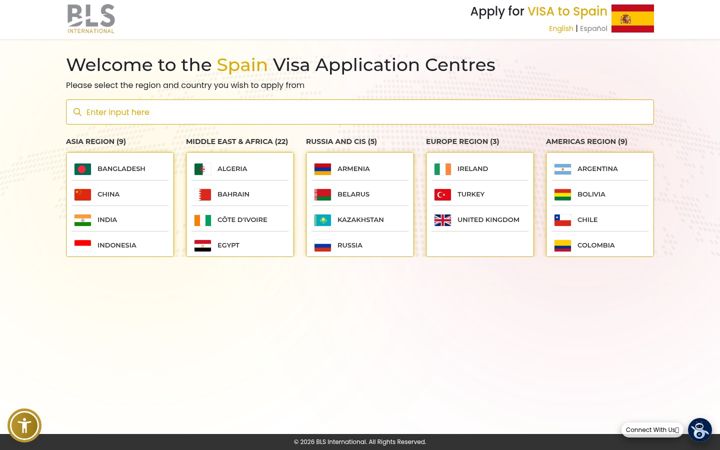Select INDONESIA country name
The image size is (720, 450).
click(117, 246)
